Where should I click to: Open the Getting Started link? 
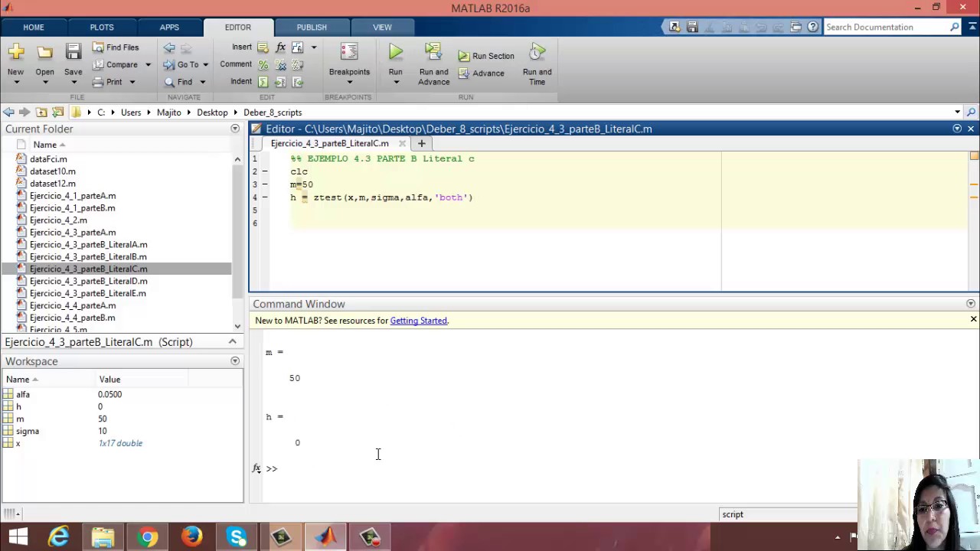pos(419,321)
